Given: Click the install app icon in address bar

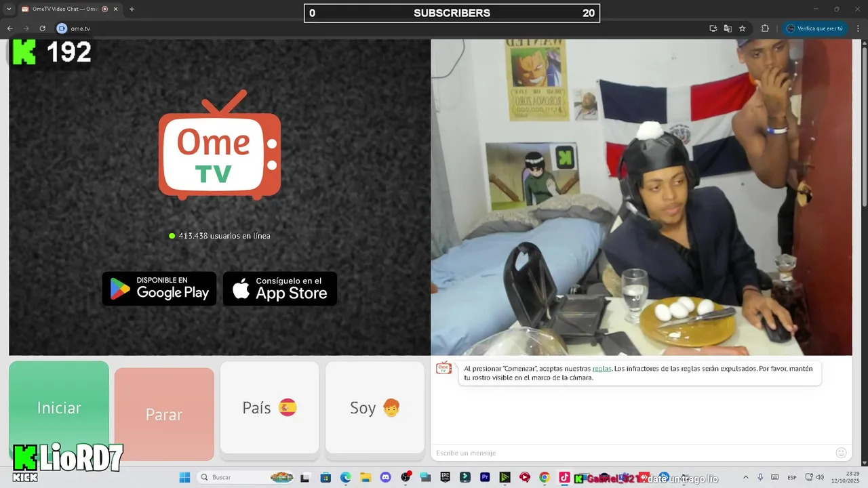Looking at the screenshot, I should pos(713,28).
